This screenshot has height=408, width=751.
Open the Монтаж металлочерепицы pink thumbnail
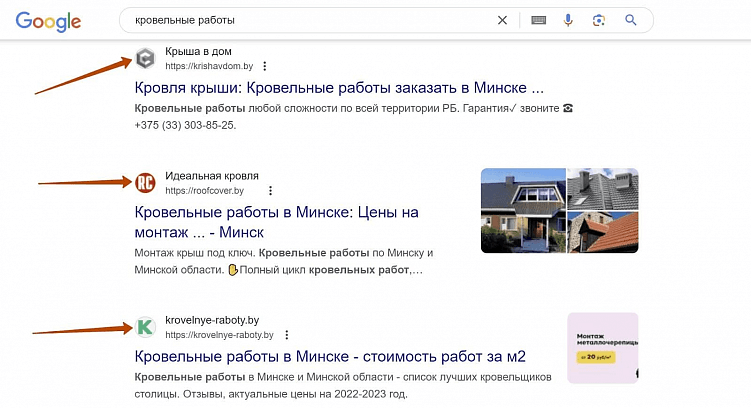point(603,348)
